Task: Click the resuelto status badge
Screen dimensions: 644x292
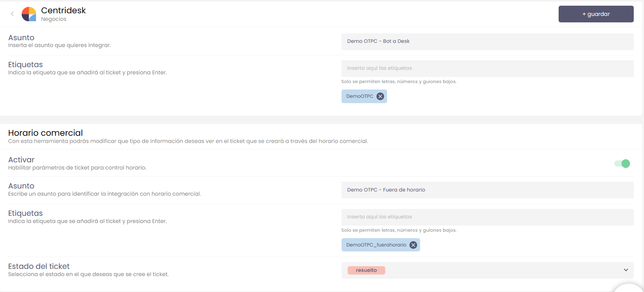Action: pyautogui.click(x=366, y=270)
